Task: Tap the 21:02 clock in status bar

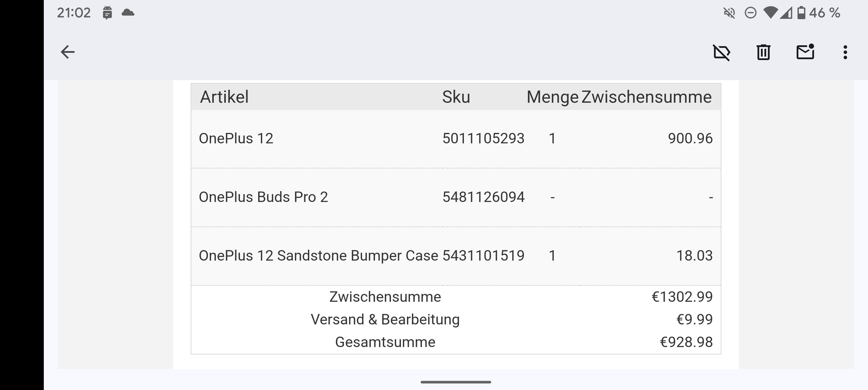Action: [x=74, y=13]
